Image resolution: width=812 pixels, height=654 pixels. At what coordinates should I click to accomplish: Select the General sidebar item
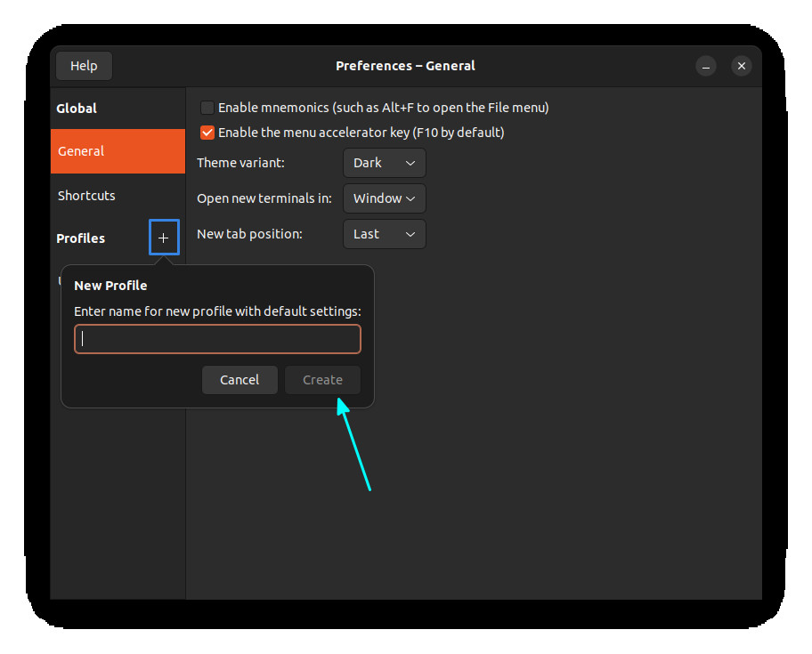[81, 151]
